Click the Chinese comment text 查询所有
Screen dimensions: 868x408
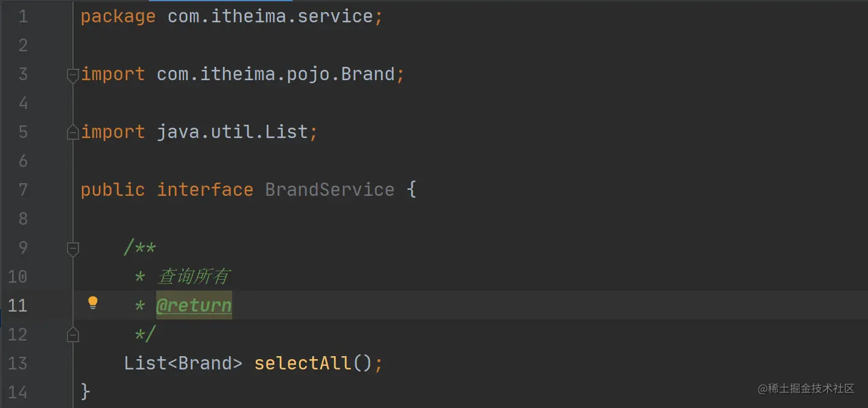(194, 277)
